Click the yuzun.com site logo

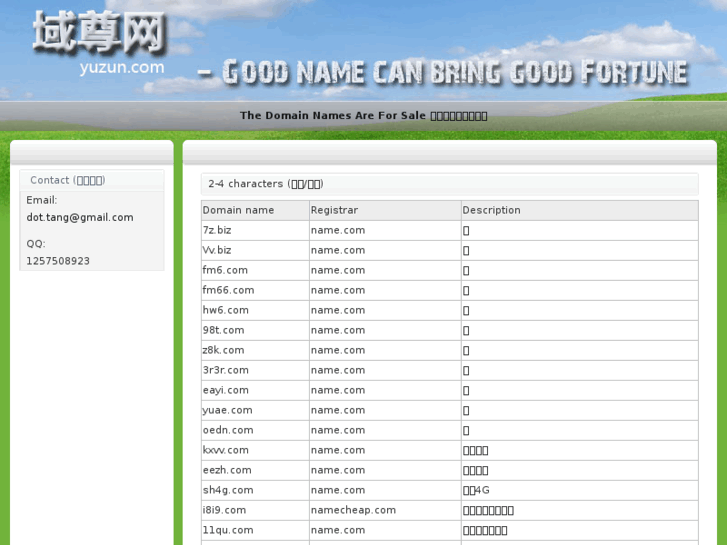pyautogui.click(x=99, y=43)
